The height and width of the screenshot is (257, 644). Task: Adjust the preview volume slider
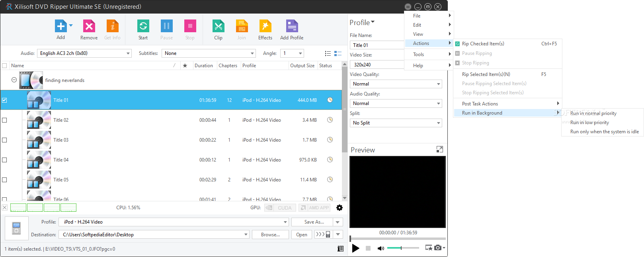coord(403,248)
